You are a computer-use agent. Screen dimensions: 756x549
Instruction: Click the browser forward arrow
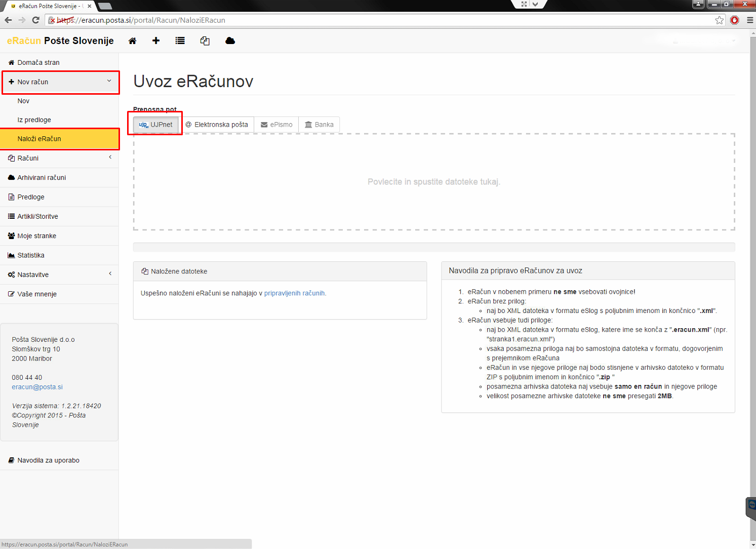(22, 20)
